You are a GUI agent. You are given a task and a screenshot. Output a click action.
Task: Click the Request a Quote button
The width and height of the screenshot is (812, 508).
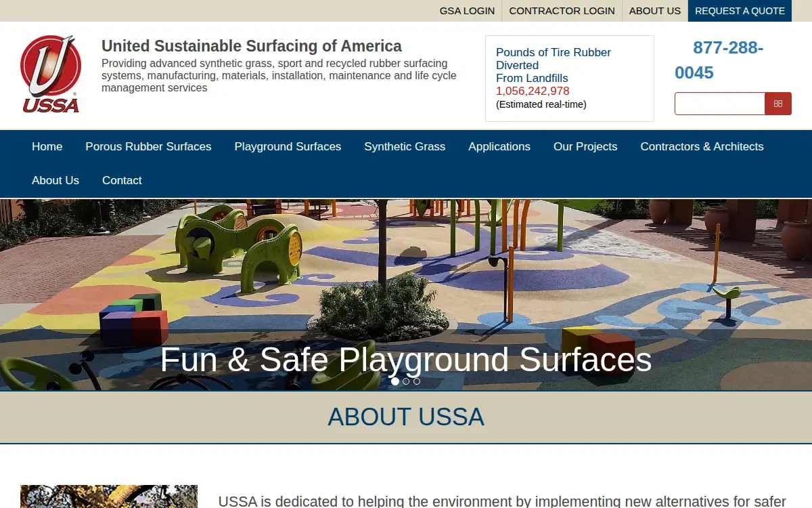(740, 11)
